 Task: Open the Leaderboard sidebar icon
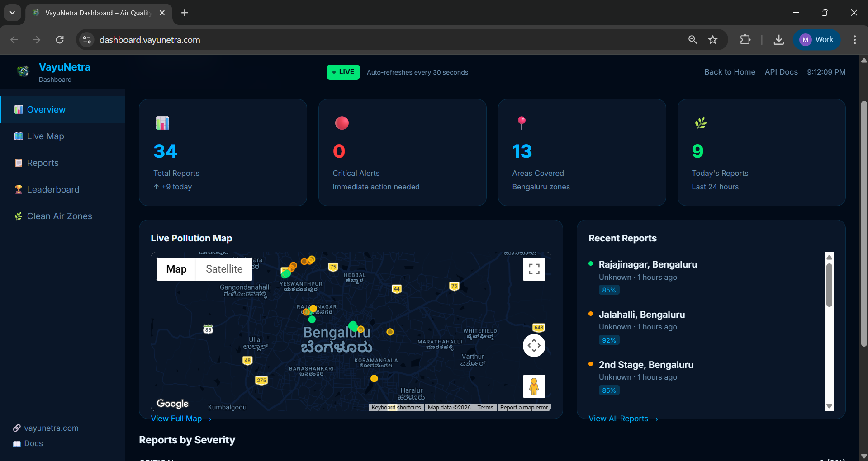click(x=19, y=189)
